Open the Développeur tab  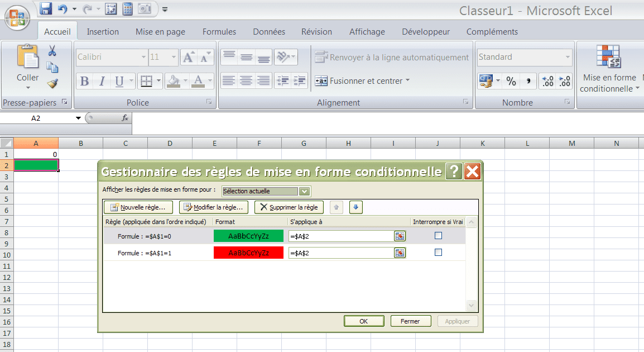point(426,32)
